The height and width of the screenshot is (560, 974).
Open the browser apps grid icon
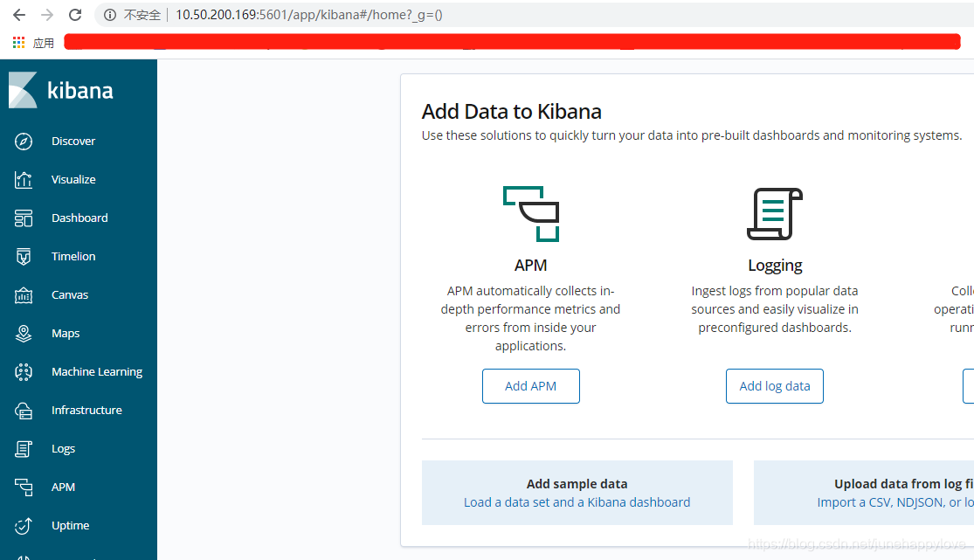(x=18, y=42)
